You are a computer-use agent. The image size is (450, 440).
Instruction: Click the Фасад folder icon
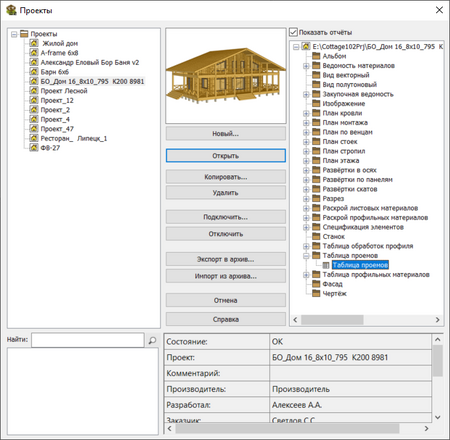click(x=316, y=284)
